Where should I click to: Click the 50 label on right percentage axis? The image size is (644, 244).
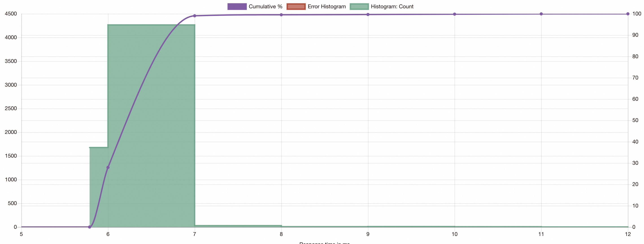click(x=635, y=120)
